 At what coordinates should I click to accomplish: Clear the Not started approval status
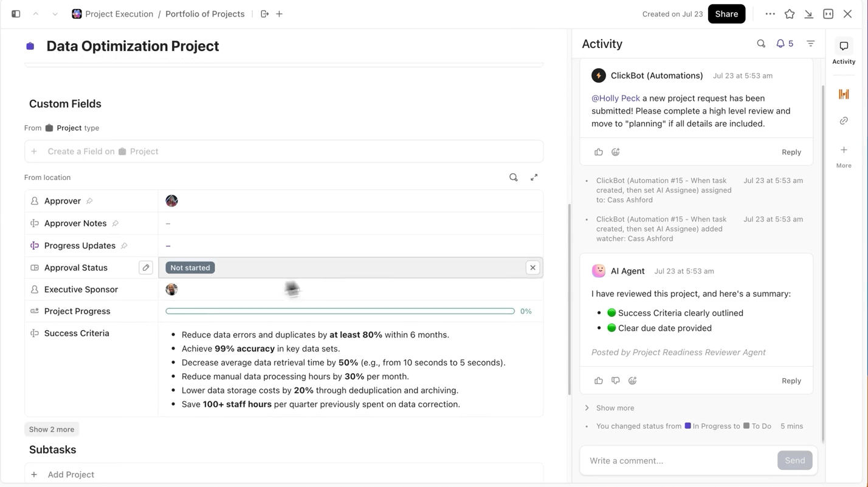(x=532, y=268)
